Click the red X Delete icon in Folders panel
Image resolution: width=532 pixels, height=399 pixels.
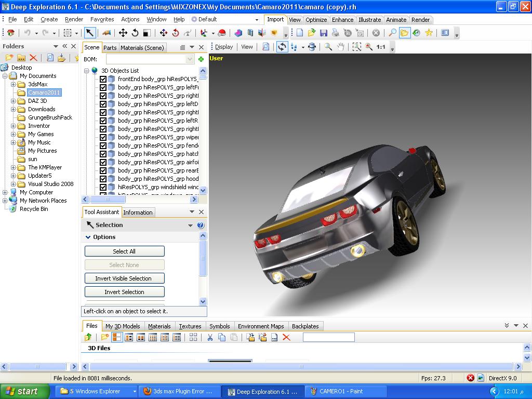click(33, 58)
